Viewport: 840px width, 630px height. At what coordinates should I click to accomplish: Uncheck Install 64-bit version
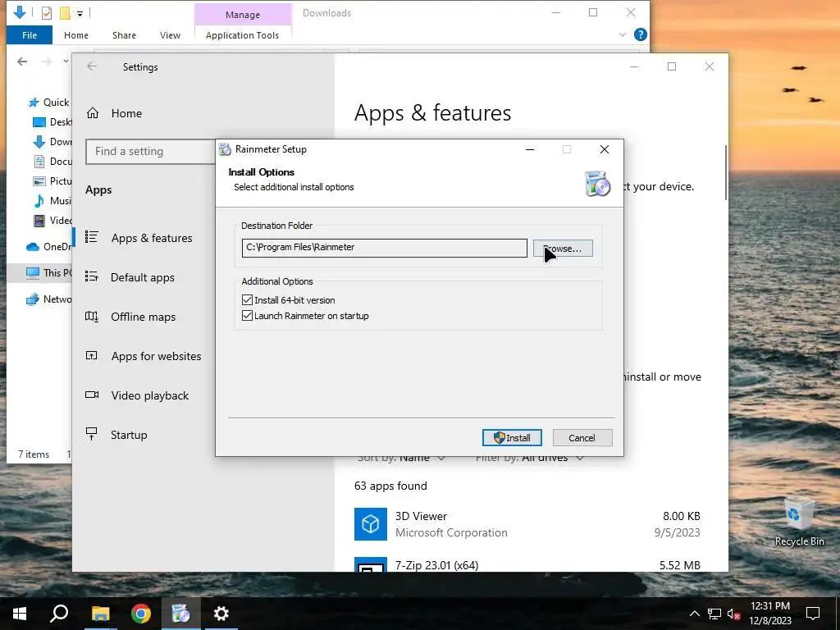tap(247, 300)
